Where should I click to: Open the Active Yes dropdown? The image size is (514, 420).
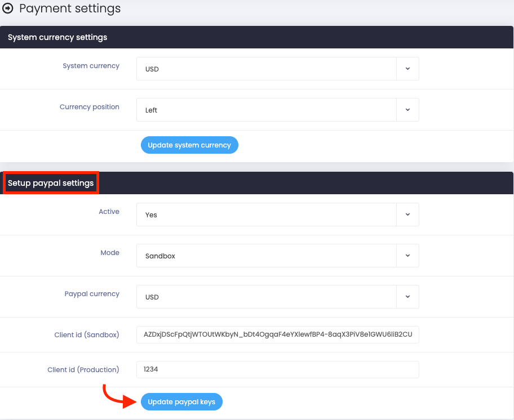[x=278, y=215]
